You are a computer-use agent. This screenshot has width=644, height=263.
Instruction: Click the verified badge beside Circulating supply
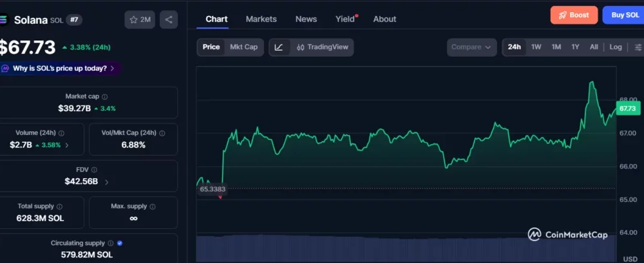point(120,243)
